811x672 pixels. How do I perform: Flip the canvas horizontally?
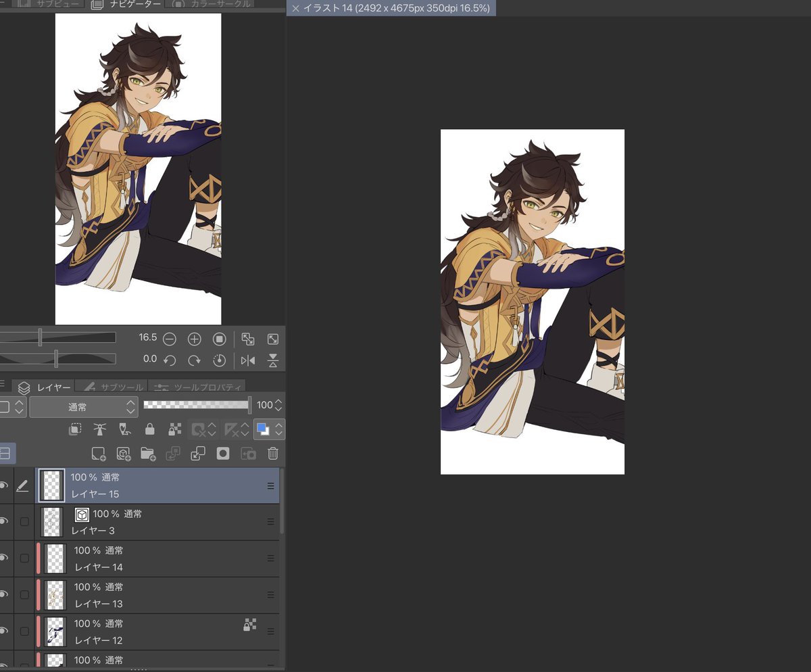click(x=248, y=360)
